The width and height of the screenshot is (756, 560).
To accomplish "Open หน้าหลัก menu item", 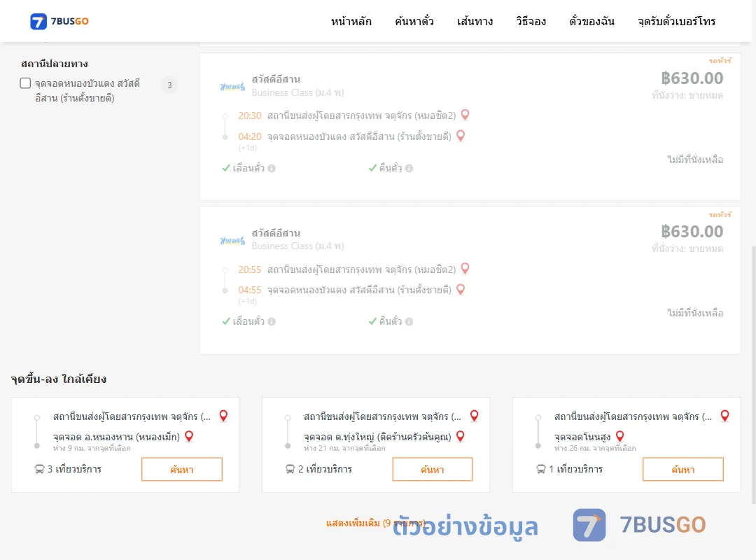I will point(351,22).
